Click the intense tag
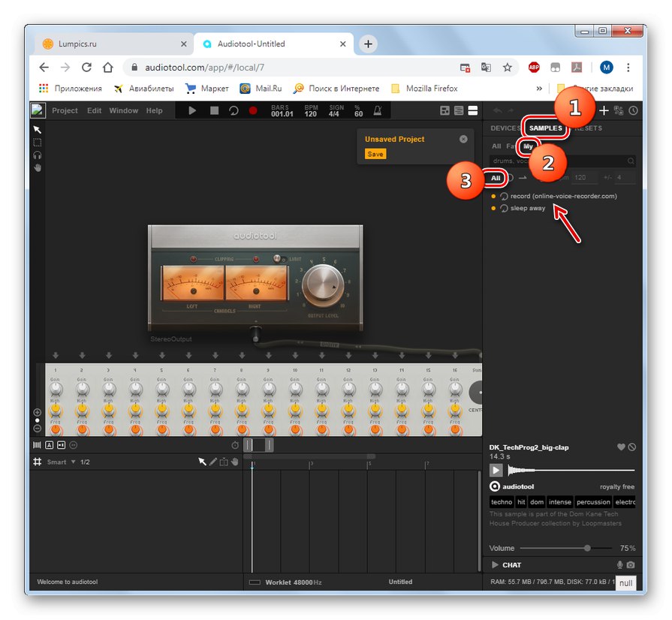This screenshot has height=620, width=672. pyautogui.click(x=559, y=501)
